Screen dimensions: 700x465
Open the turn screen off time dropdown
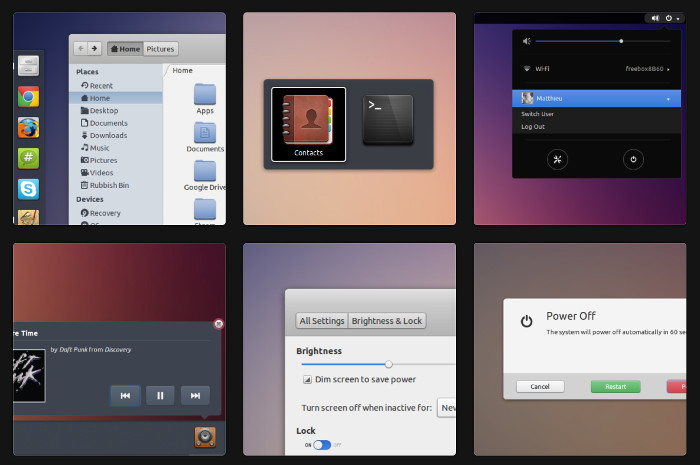pyautogui.click(x=447, y=408)
